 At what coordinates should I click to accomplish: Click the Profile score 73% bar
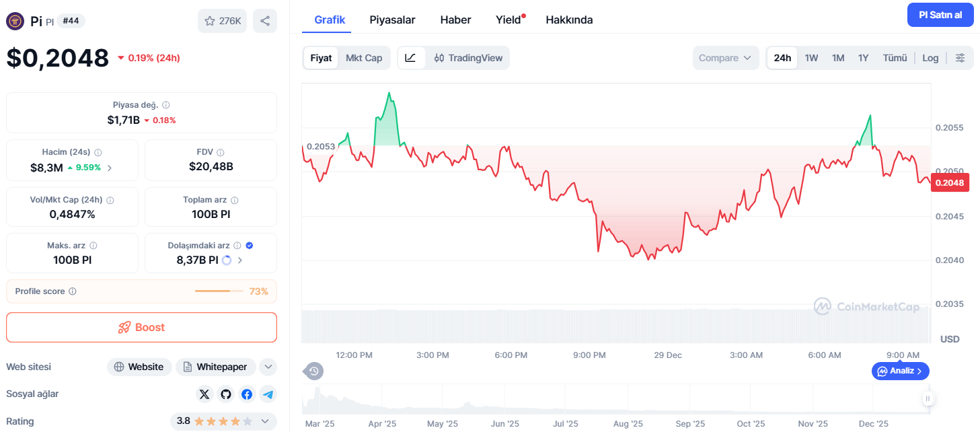(220, 291)
